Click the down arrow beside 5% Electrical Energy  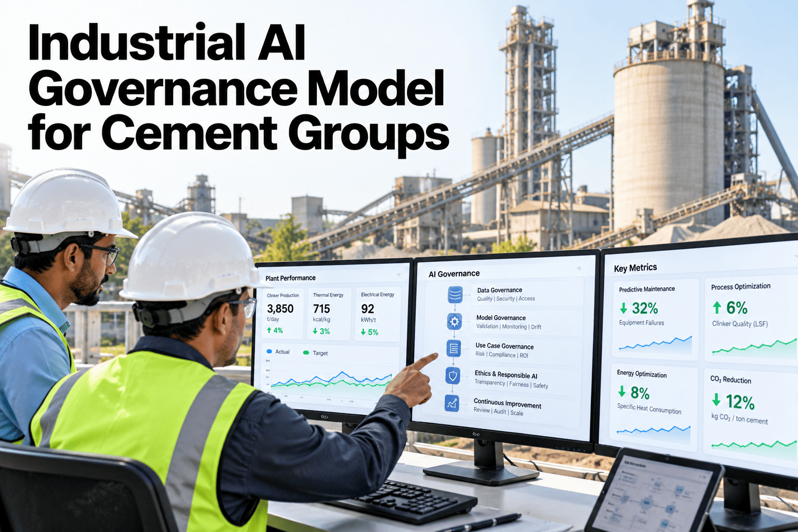coord(363,332)
